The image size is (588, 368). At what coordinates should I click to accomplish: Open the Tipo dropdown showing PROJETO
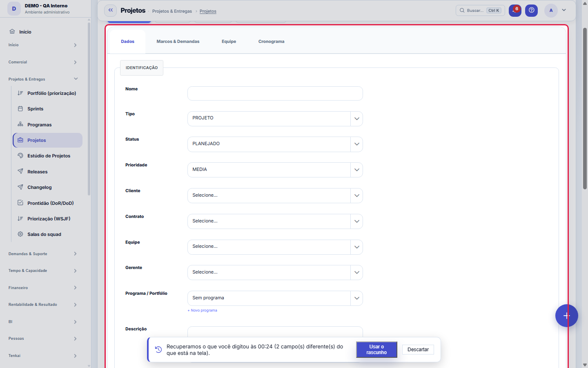[275, 119]
